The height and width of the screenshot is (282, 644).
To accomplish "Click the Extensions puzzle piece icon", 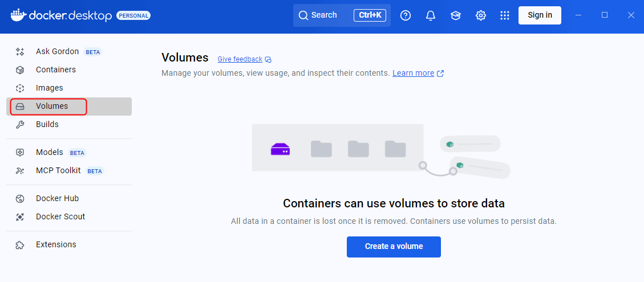I will [x=20, y=245].
